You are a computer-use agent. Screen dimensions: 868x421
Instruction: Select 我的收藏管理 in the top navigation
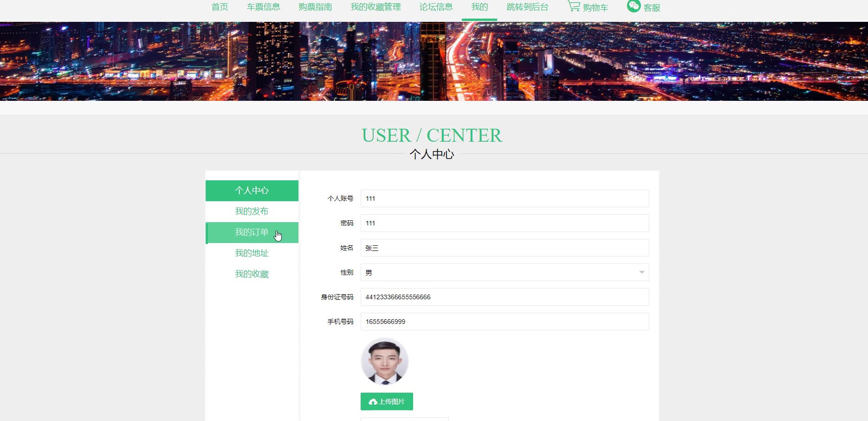pos(376,7)
